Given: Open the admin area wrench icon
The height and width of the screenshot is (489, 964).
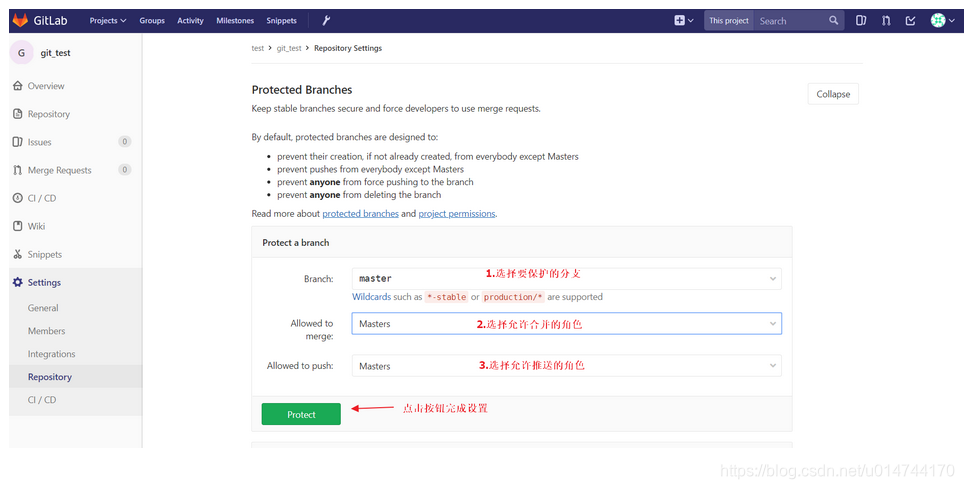Looking at the screenshot, I should pos(326,20).
